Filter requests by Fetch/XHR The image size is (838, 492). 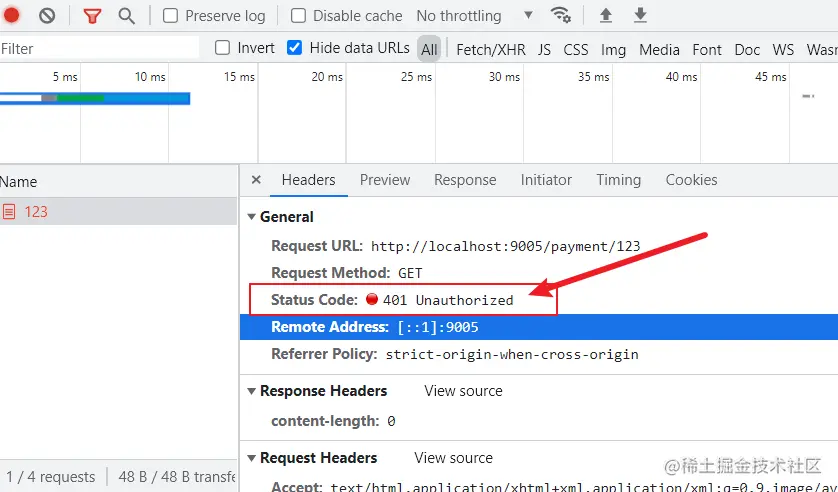(x=490, y=49)
